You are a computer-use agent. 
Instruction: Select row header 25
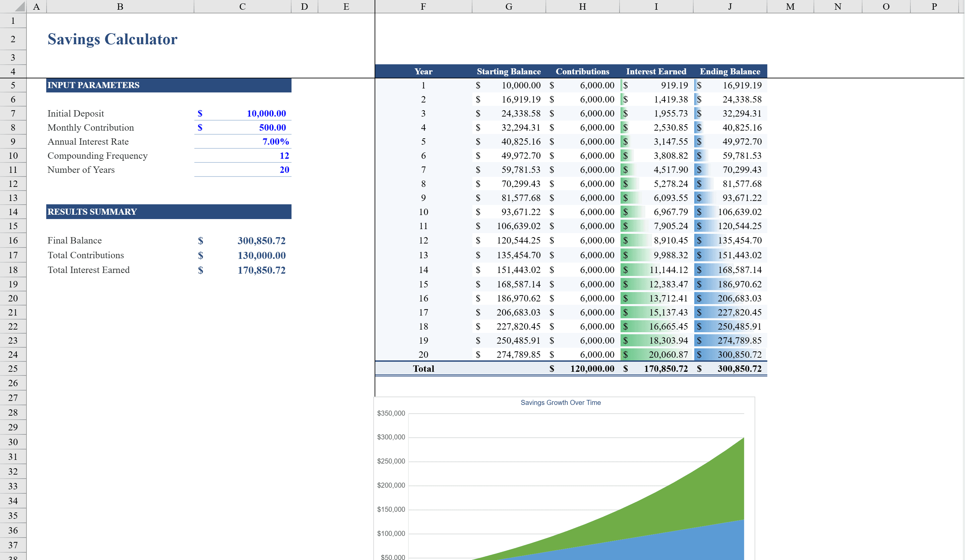(x=13, y=369)
